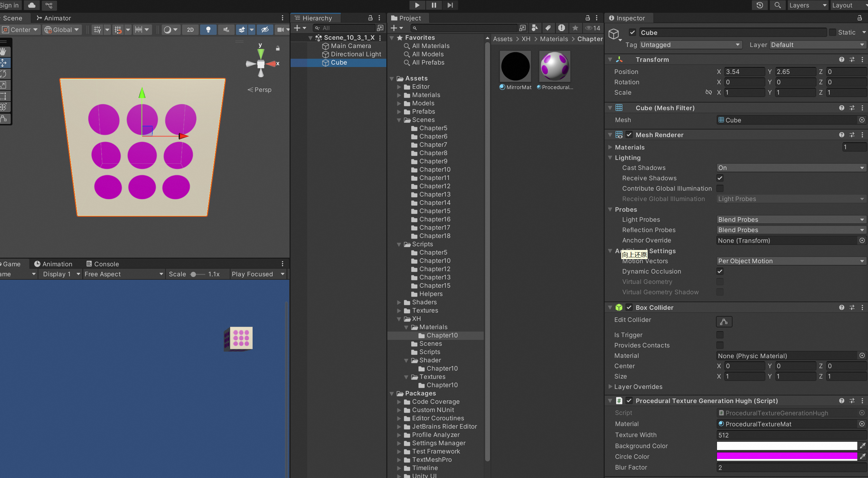Screen dimensions: 868x478
Task: Click Search by Type icon in Project
Action: [x=535, y=28]
